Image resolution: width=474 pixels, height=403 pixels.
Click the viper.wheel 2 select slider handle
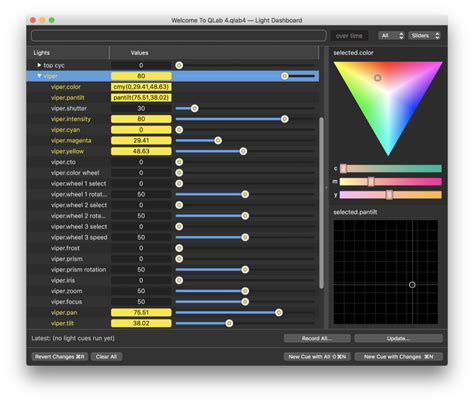click(x=179, y=205)
